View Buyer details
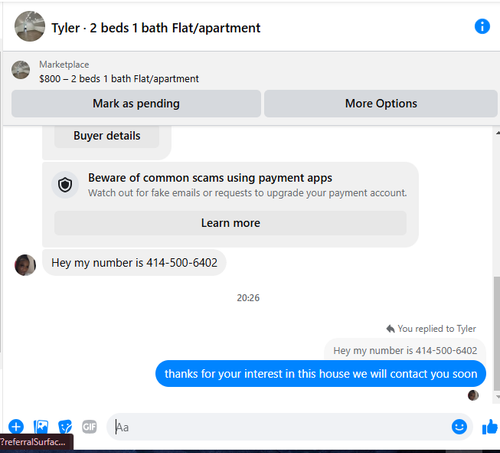 [107, 136]
